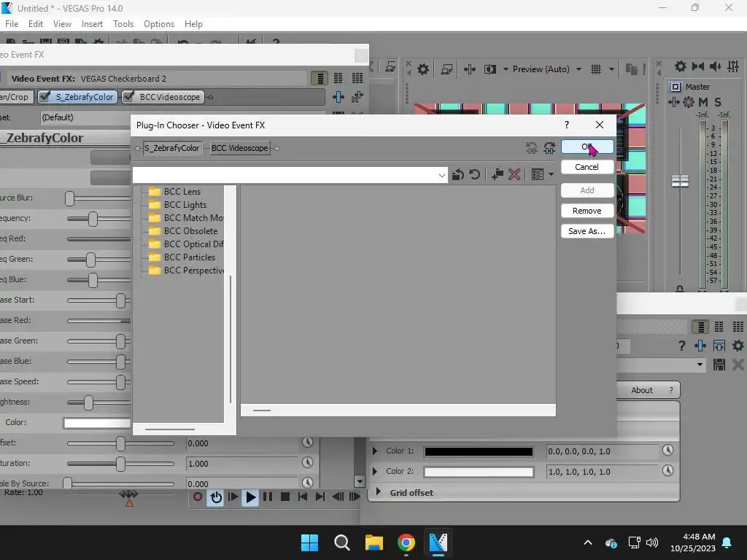Screen dimensions: 747x560
Task: Click the copy snapshot to clipboard icon
Action: click(x=631, y=69)
